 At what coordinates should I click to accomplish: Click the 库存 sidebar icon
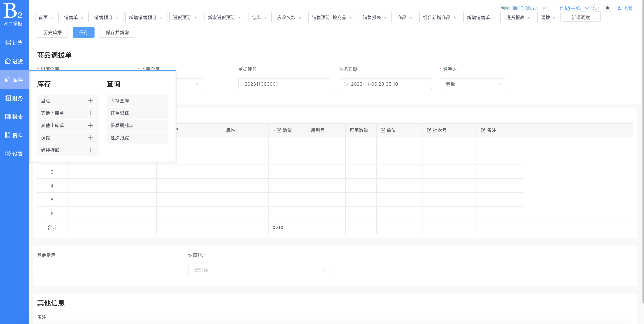15,80
